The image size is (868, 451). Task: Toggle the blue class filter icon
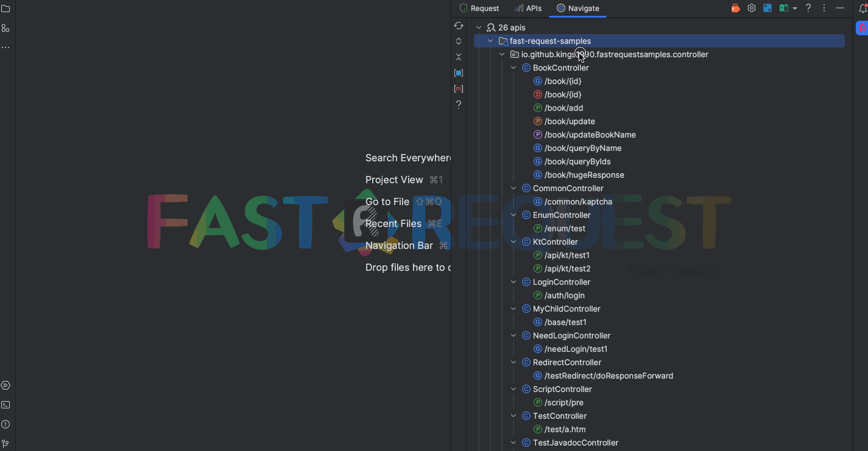coord(459,72)
